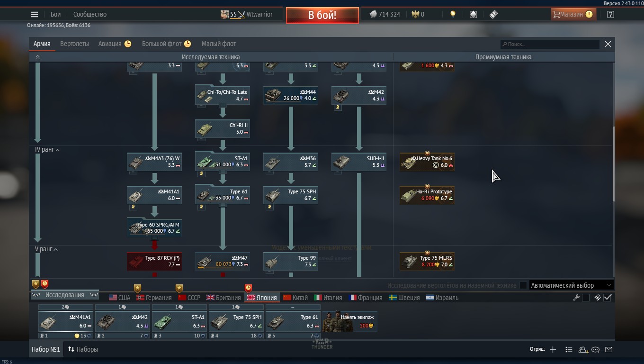Select the Швеция nation
Viewport: 644px width, 364px height.
pyautogui.click(x=404, y=298)
